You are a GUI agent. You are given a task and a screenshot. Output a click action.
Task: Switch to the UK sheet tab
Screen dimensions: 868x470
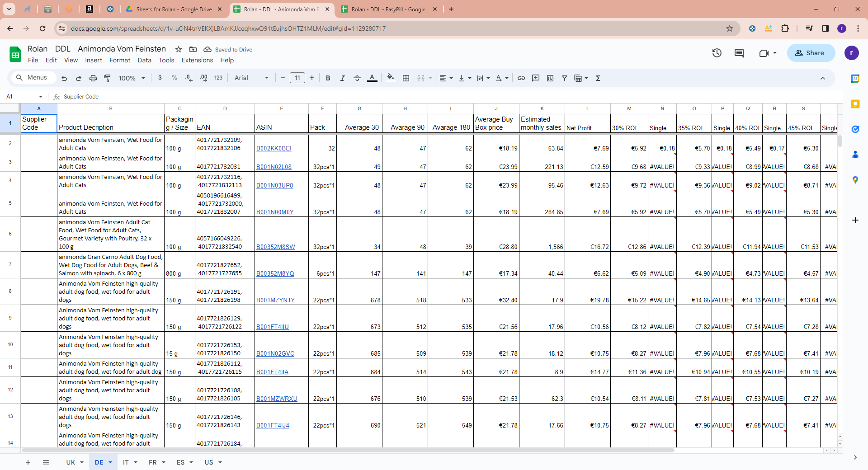click(x=71, y=462)
